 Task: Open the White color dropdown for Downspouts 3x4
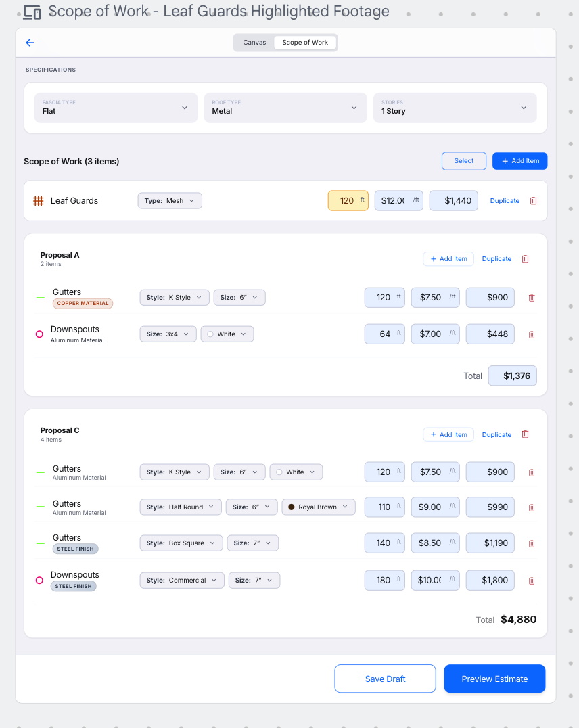(x=227, y=334)
